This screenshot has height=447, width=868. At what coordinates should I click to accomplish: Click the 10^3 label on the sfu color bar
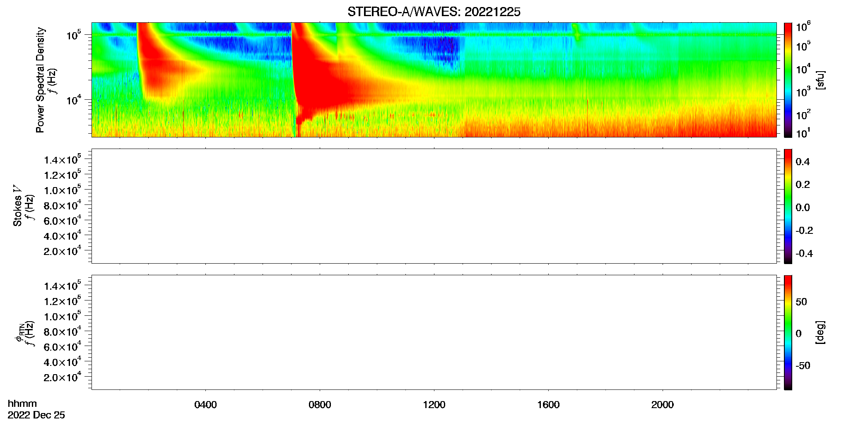click(x=803, y=92)
